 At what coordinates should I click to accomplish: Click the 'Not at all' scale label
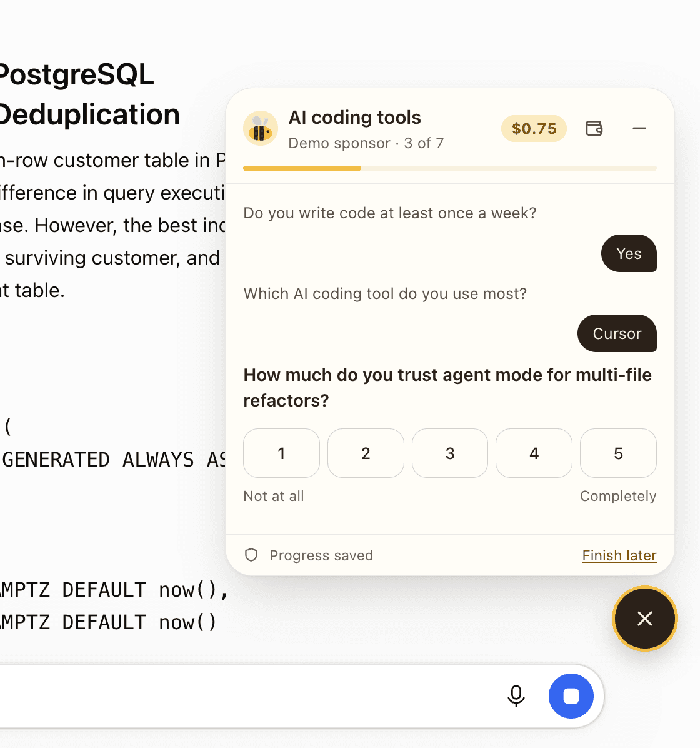click(x=274, y=496)
